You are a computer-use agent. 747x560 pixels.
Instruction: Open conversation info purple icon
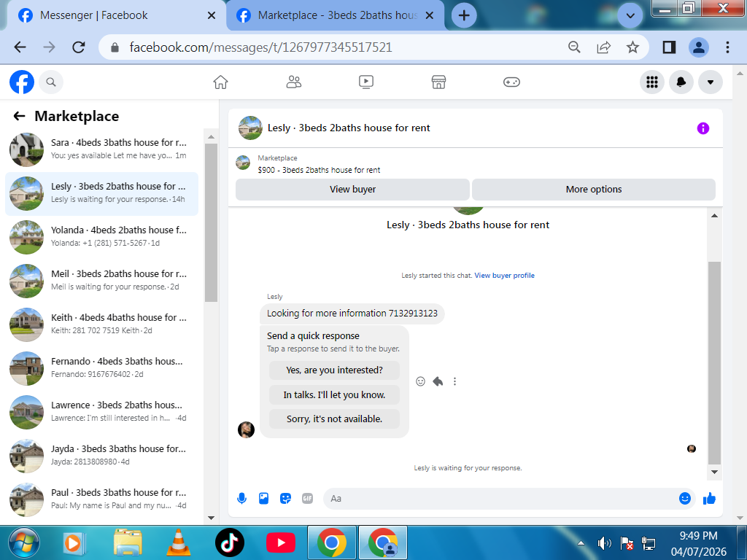(x=703, y=128)
